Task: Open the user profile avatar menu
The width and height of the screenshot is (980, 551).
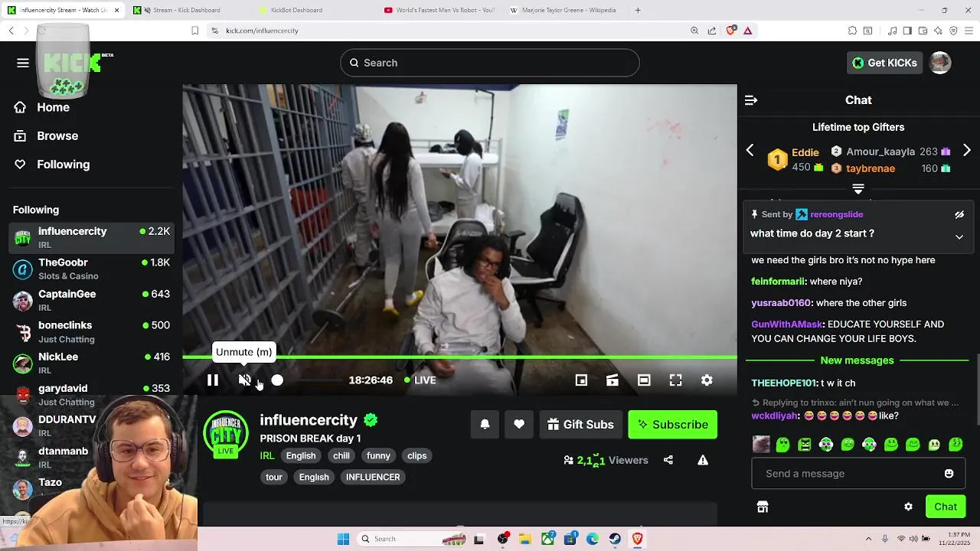Action: [940, 63]
